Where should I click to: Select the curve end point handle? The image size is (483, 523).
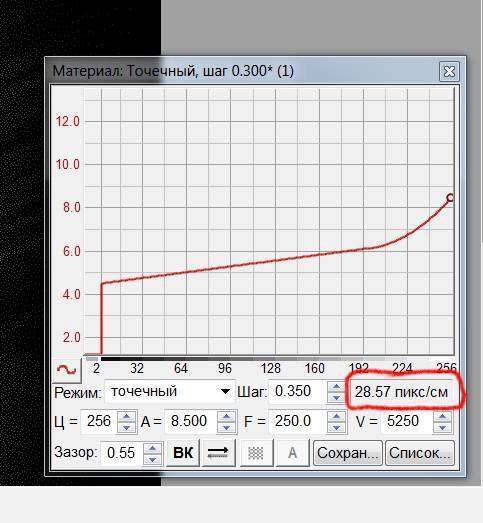(450, 198)
